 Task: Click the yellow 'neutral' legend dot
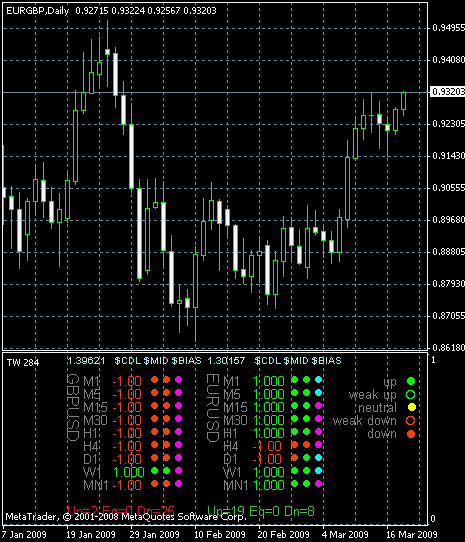411,407
